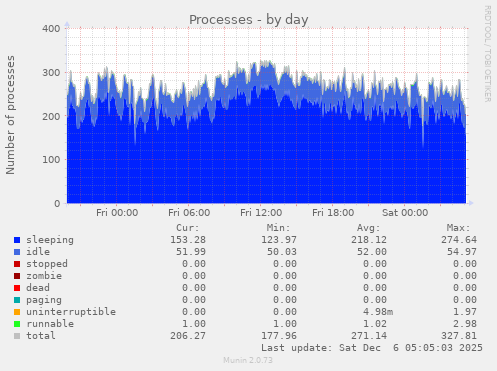The image size is (497, 371).
Task: Click sleeping average value 218.12
Action: click(369, 240)
